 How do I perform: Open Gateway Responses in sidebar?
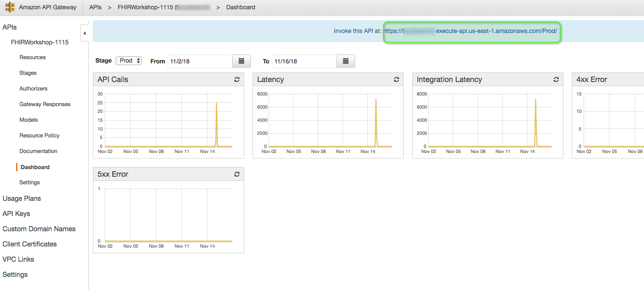45,104
